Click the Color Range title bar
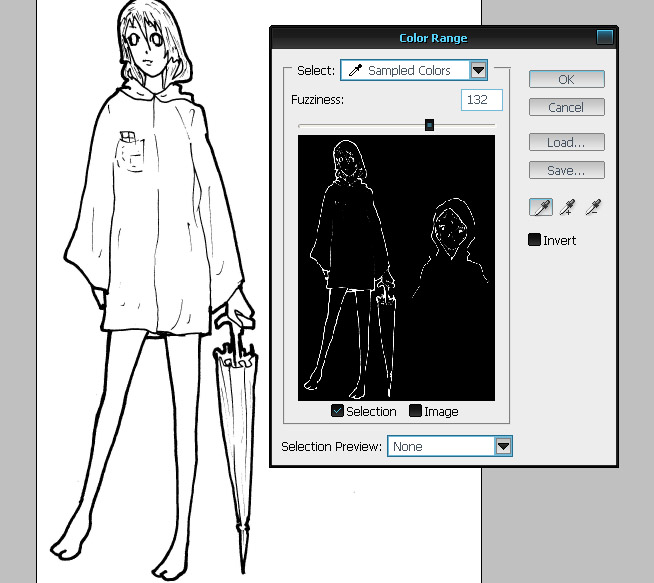The width and height of the screenshot is (654, 583). (x=432, y=38)
